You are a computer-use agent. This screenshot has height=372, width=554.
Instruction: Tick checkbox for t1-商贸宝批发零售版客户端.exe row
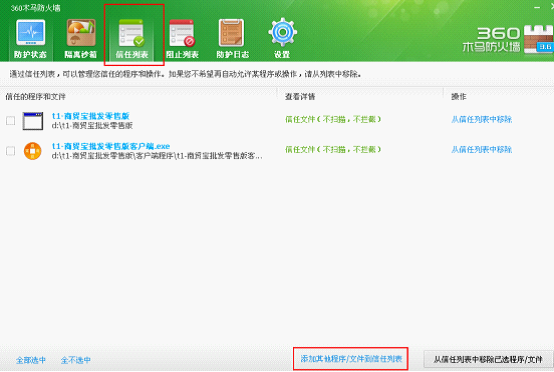coord(11,151)
